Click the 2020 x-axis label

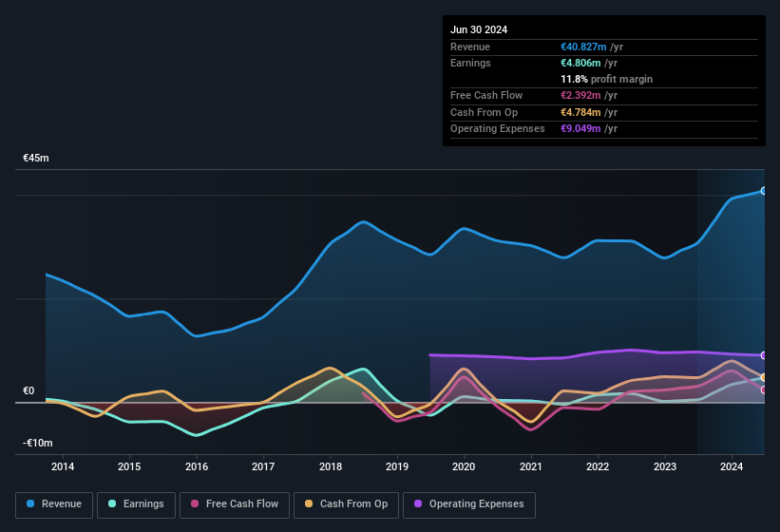click(464, 466)
